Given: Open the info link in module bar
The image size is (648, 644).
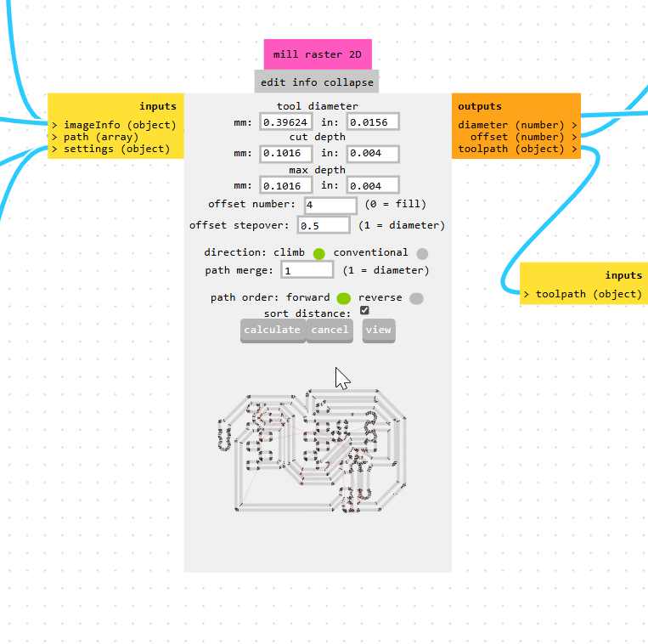Looking at the screenshot, I should 305,82.
